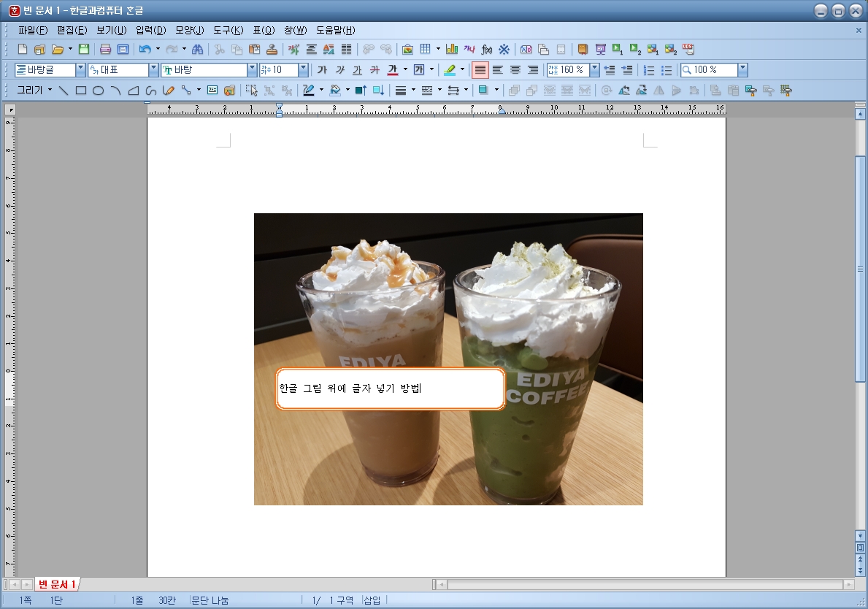Open the 입력(D) menu
The width and height of the screenshot is (868, 609).
[150, 31]
